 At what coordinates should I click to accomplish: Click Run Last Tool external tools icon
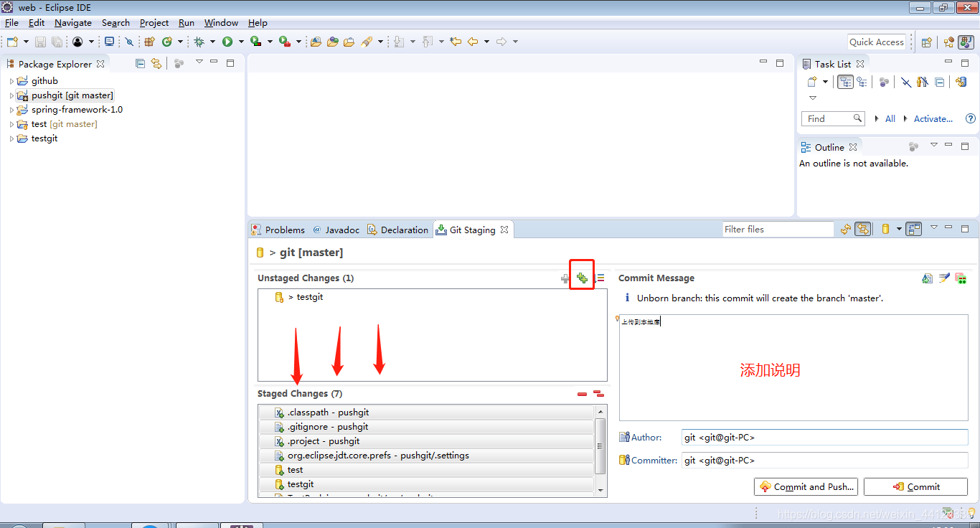pyautogui.click(x=285, y=42)
